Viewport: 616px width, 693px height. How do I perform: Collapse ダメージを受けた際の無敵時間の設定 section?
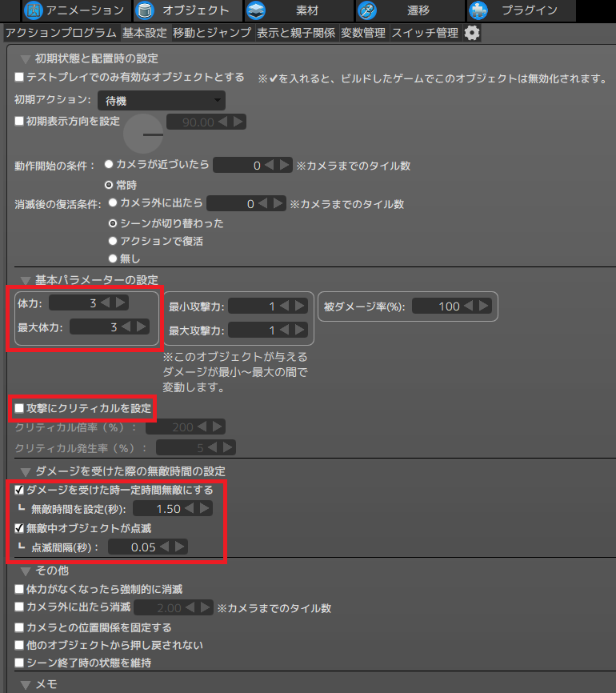[25, 472]
